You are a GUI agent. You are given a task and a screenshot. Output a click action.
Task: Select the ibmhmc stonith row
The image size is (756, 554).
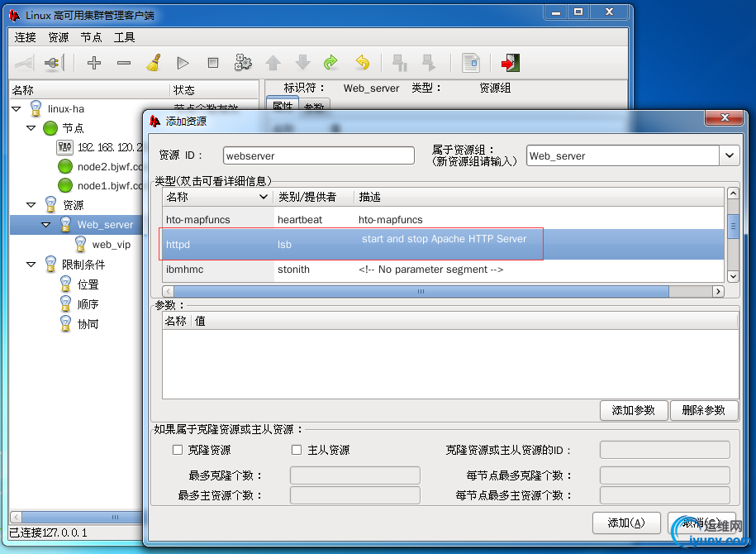pyautogui.click(x=443, y=270)
